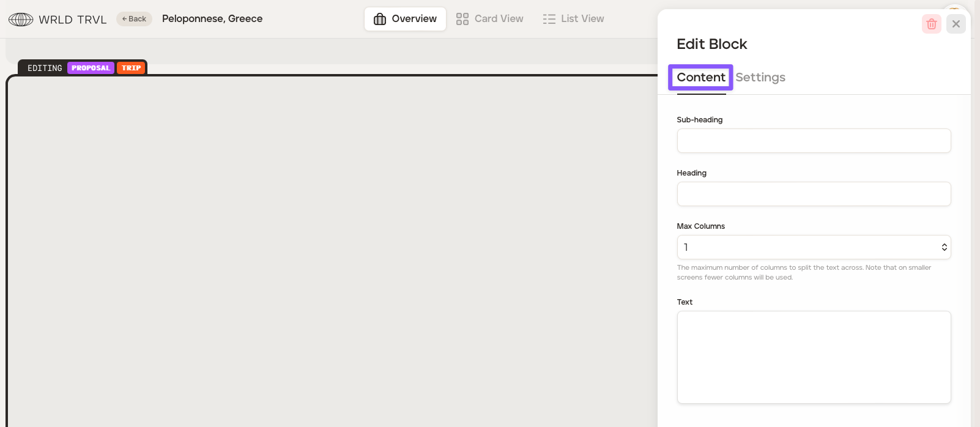Open the Overview suitcase view
980x427 pixels.
tap(405, 19)
